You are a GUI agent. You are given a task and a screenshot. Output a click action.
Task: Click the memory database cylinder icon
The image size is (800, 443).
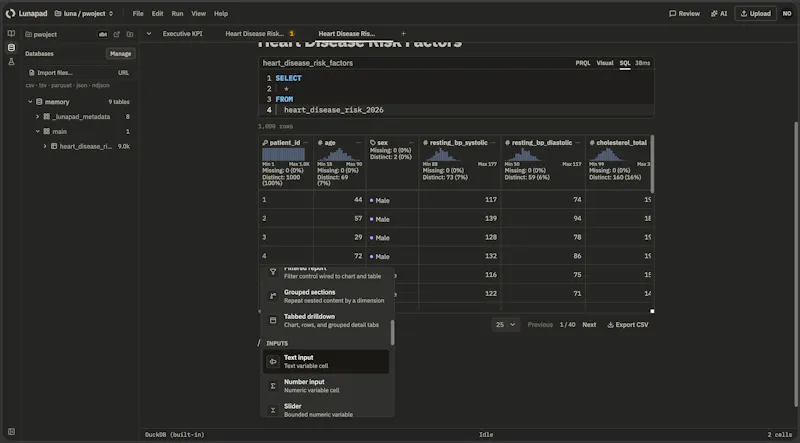39,102
